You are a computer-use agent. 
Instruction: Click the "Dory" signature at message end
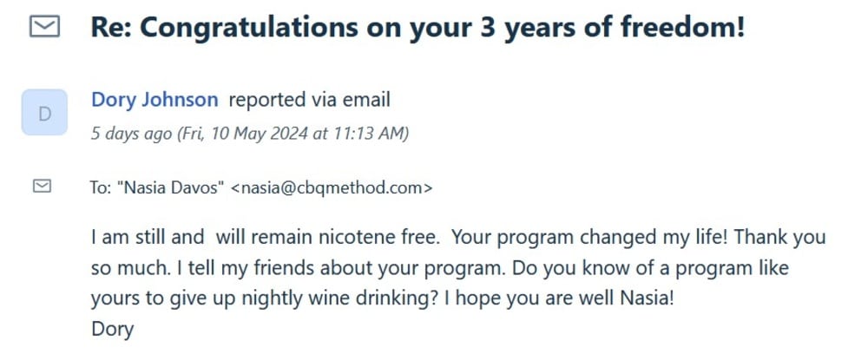pos(113,330)
